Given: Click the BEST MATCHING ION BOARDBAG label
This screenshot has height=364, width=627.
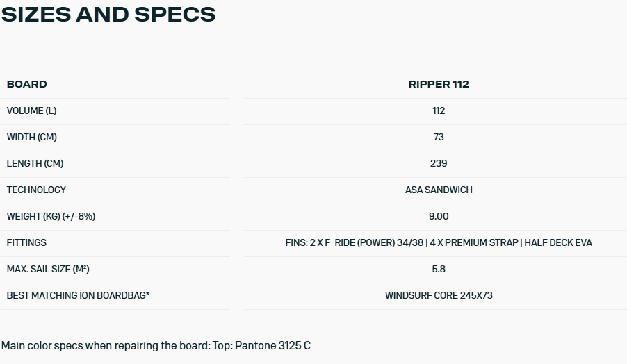Looking at the screenshot, I should (78, 295).
